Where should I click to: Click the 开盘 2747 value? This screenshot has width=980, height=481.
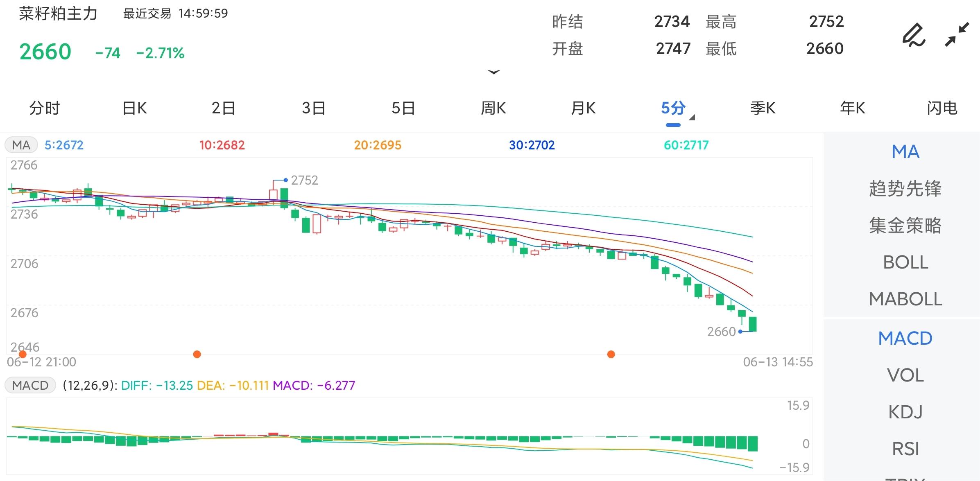[673, 49]
